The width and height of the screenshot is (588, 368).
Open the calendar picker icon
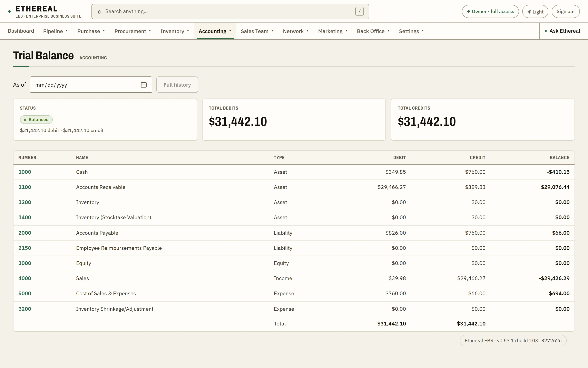tap(144, 85)
